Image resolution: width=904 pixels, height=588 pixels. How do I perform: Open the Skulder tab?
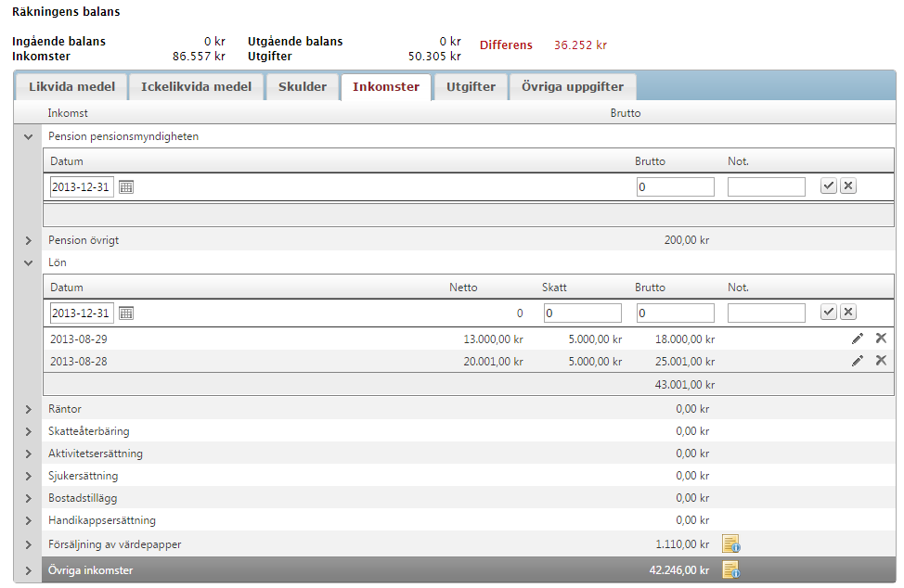point(302,87)
